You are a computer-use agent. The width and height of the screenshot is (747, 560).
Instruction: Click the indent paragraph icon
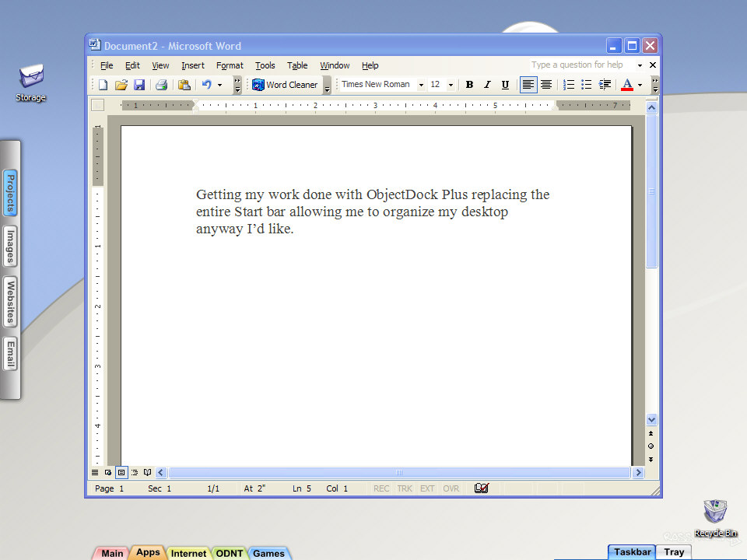(x=605, y=85)
